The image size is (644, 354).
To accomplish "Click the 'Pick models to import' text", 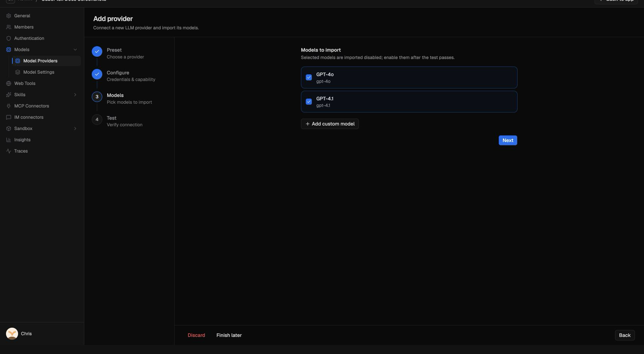I will coord(129,102).
